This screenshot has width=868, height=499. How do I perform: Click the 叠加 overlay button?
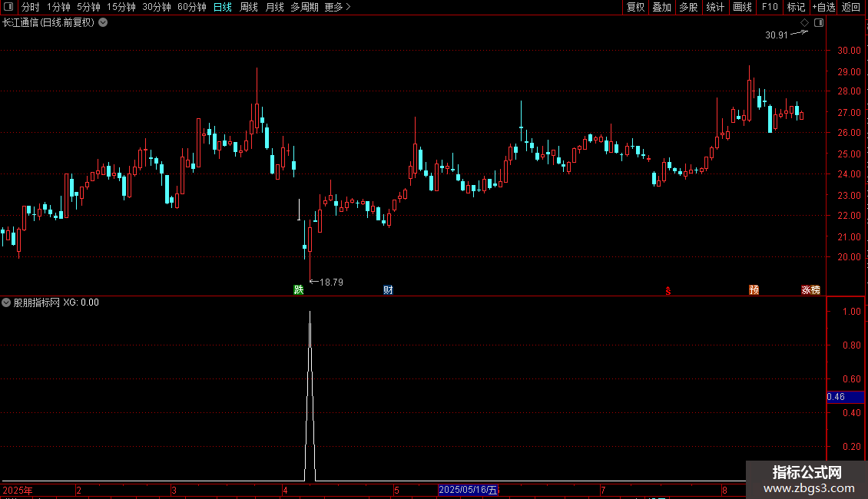click(x=661, y=7)
